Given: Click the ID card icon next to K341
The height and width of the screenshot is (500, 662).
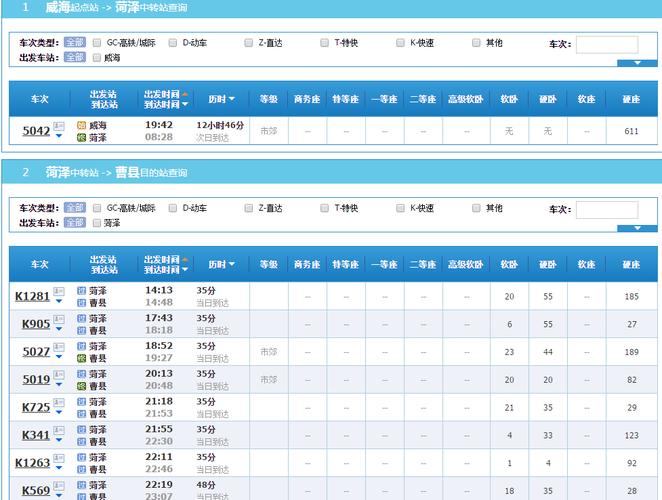Looking at the screenshot, I should click(59, 430).
